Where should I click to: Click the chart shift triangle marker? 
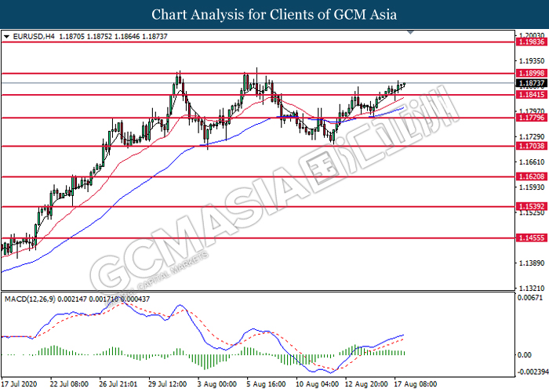point(411,33)
